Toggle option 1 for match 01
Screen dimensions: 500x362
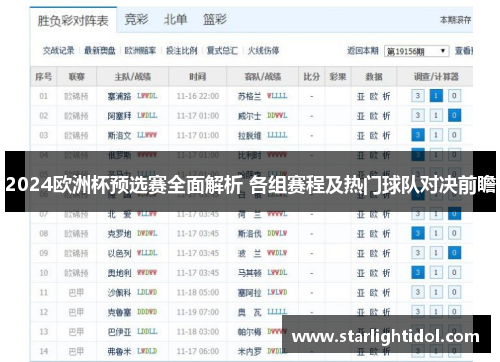(436, 96)
